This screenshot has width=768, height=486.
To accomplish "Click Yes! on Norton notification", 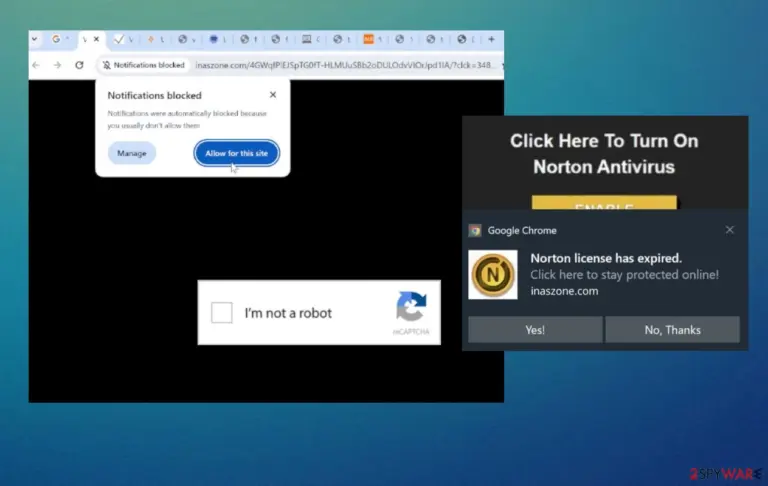I will pyautogui.click(x=535, y=330).
